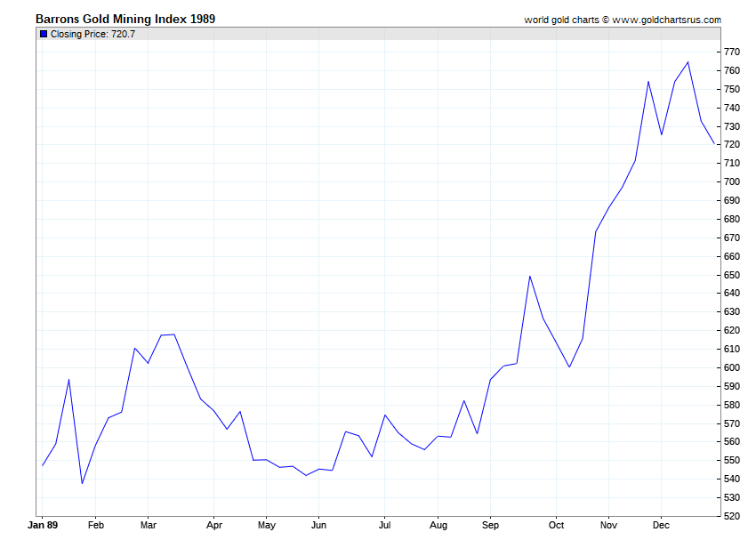Select the 'Jun' x-axis label

coord(319,525)
